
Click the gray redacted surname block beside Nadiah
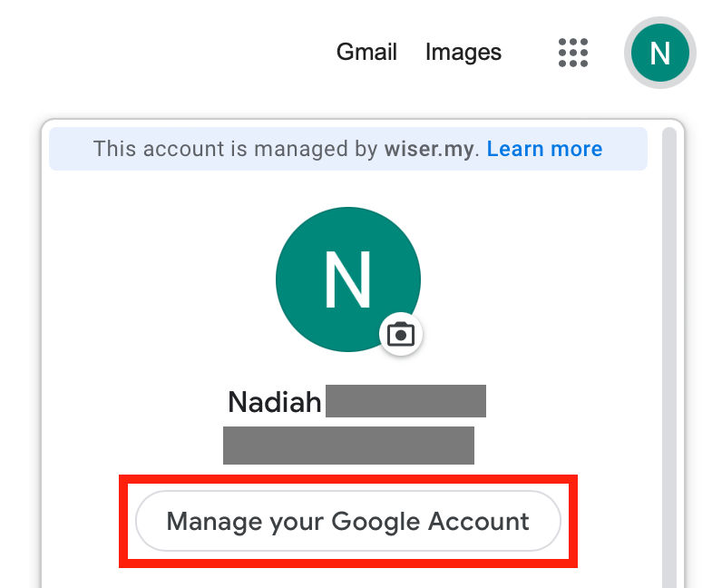[x=405, y=401]
